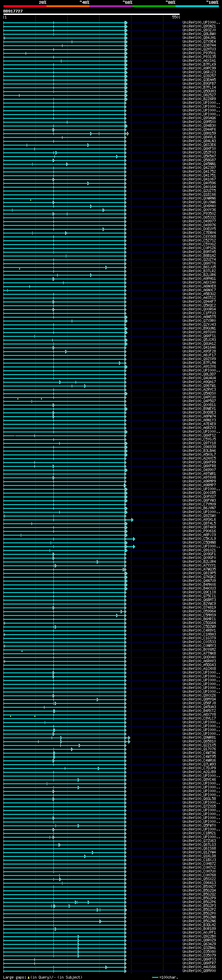The image size is (222, 980).
Task: Open hit UniRef100_Q93ZJ0
Action: (199, 30)
